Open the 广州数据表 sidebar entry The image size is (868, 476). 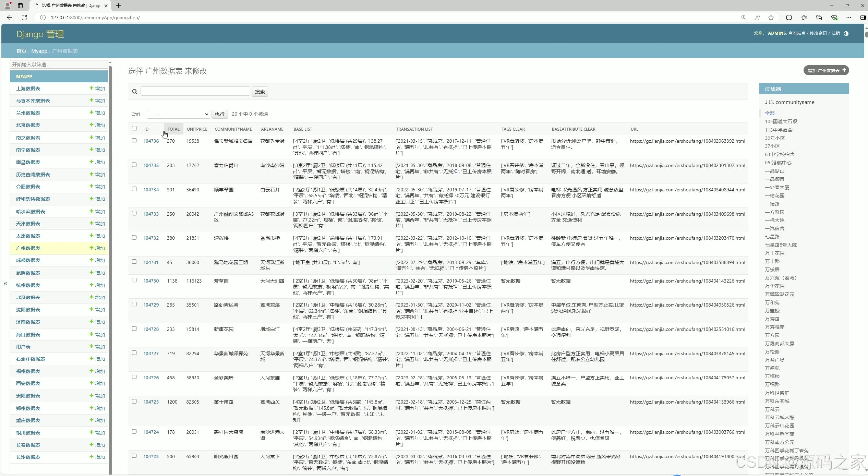tap(28, 248)
